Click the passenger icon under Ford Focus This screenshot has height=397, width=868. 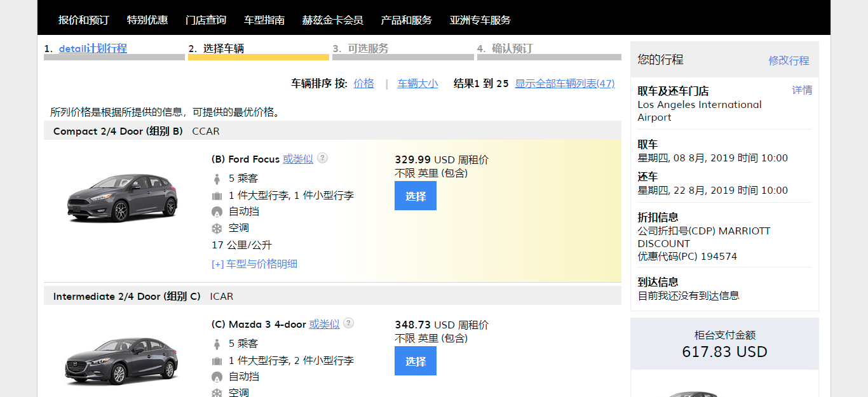point(217,178)
